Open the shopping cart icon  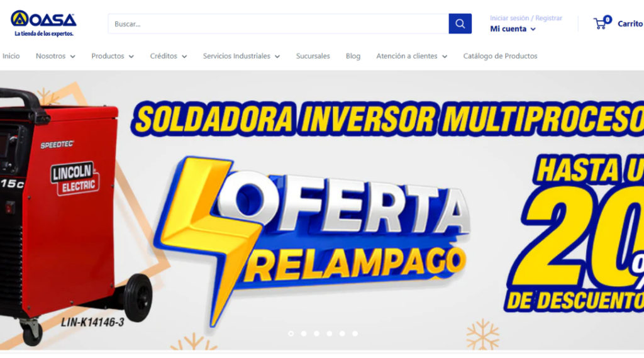tap(602, 23)
